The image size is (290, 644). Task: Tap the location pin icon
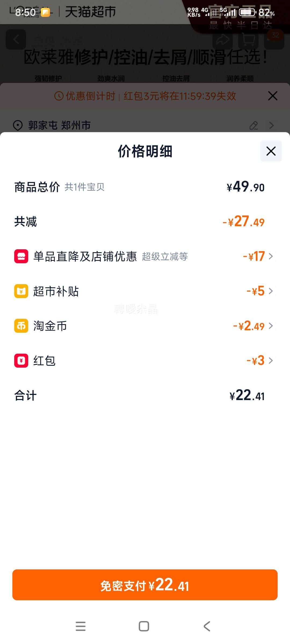click(x=18, y=125)
